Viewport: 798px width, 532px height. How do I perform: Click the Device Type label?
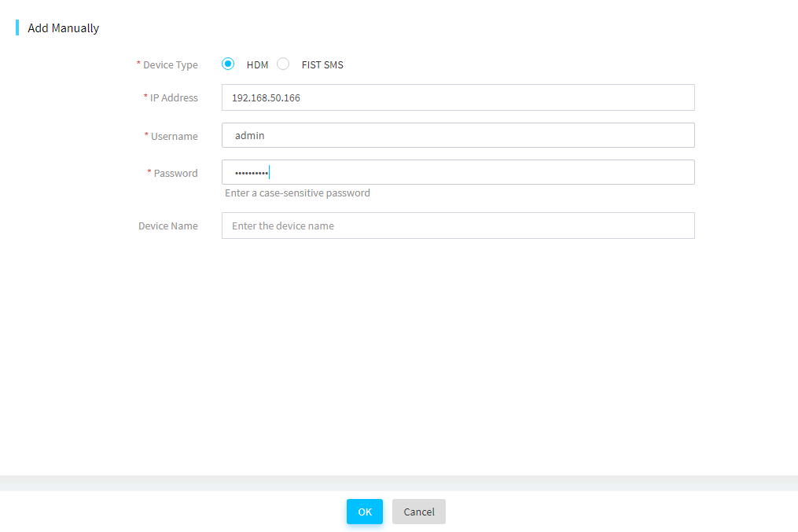tap(171, 65)
